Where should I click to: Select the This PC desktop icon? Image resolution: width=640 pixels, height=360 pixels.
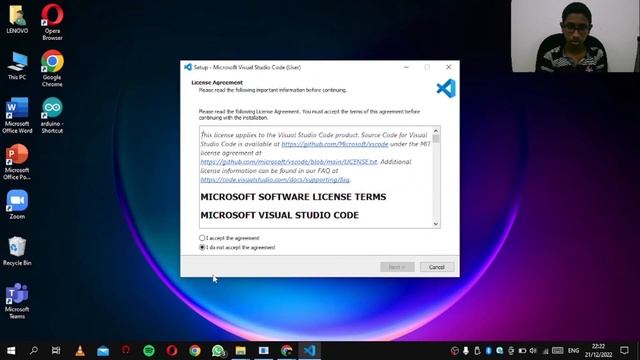[x=17, y=66]
